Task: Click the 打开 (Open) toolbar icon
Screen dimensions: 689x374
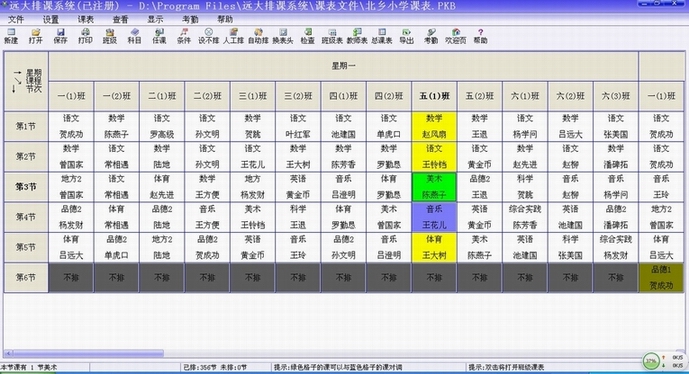Action: point(36,36)
